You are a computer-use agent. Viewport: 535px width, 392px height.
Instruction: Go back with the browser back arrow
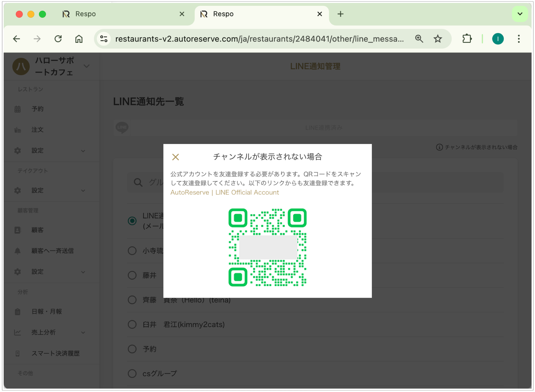[17, 39]
